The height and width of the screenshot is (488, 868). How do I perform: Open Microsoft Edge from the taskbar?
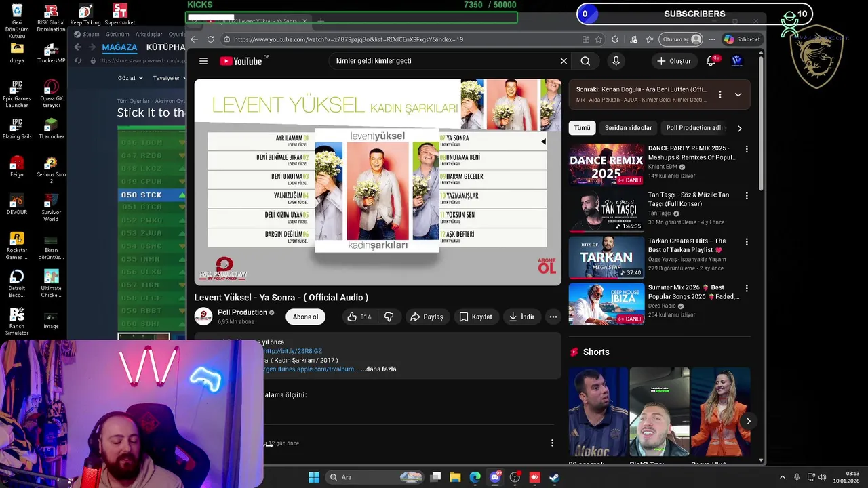click(475, 477)
